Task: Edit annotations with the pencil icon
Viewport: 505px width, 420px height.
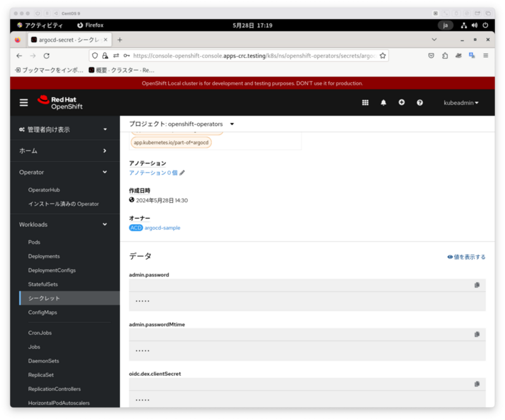Action: (x=182, y=173)
